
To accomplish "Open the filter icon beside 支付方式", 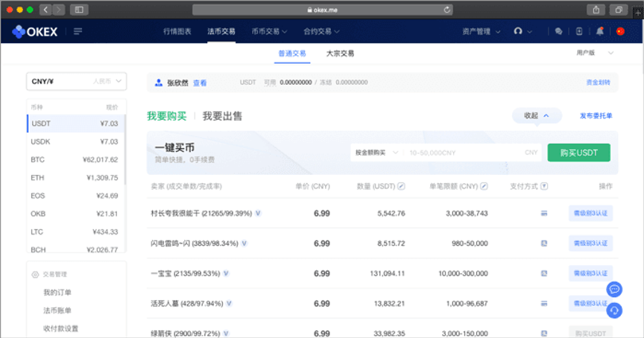I will coord(544,186).
